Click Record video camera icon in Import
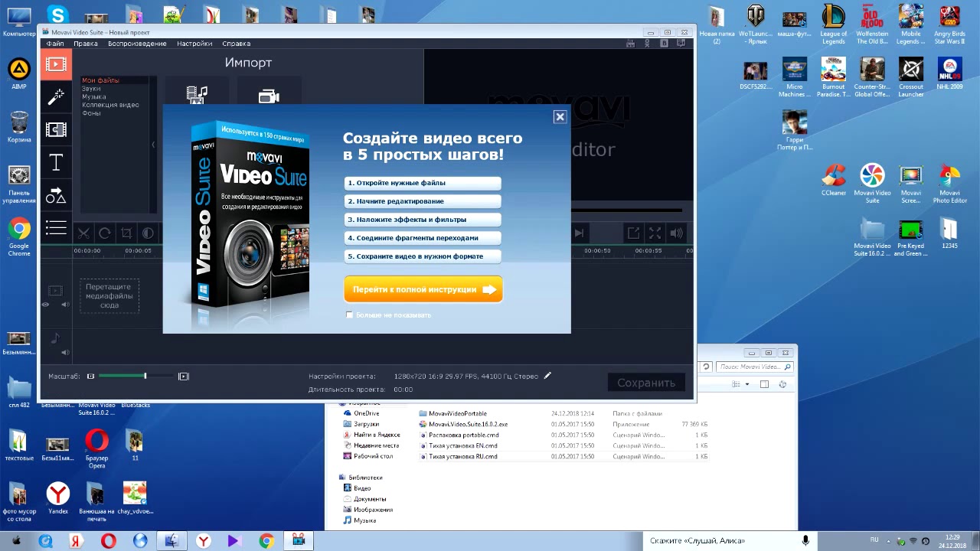Screen dimensions: 980x551 269,96
